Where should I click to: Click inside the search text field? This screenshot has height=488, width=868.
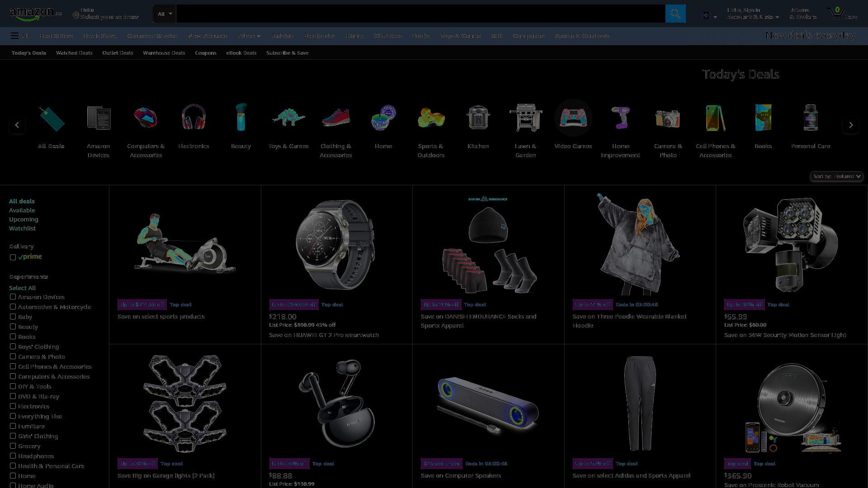pyautogui.click(x=420, y=14)
